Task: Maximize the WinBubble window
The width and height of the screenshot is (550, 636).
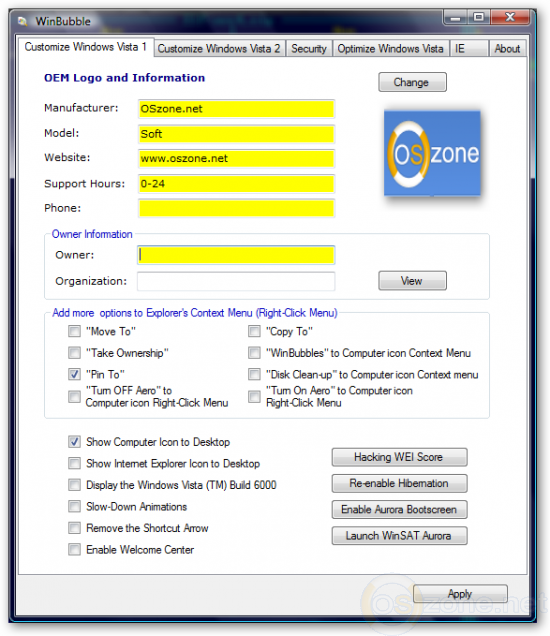Action: pyautogui.click(x=479, y=17)
